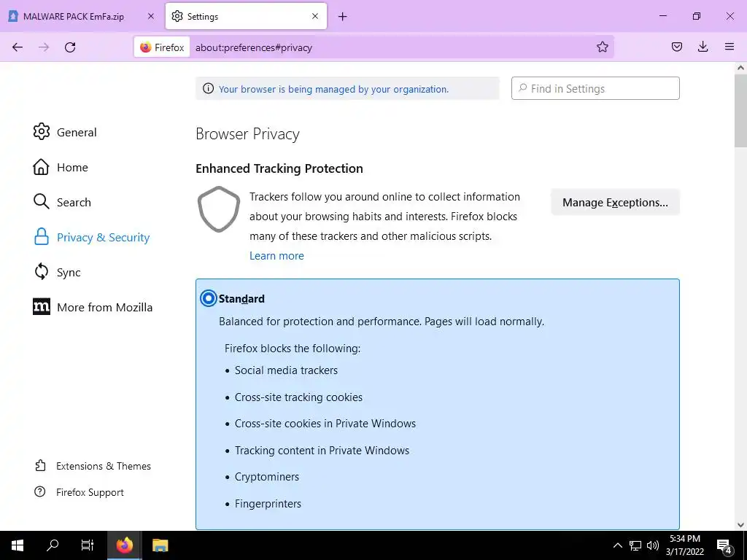The width and height of the screenshot is (747, 560).
Task: Click the forward navigation arrow
Action: [x=44, y=47]
